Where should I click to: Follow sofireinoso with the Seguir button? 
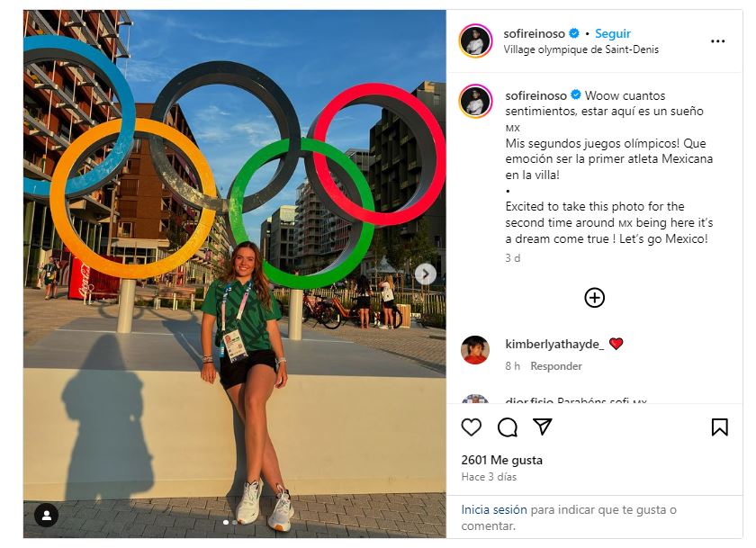(x=613, y=34)
